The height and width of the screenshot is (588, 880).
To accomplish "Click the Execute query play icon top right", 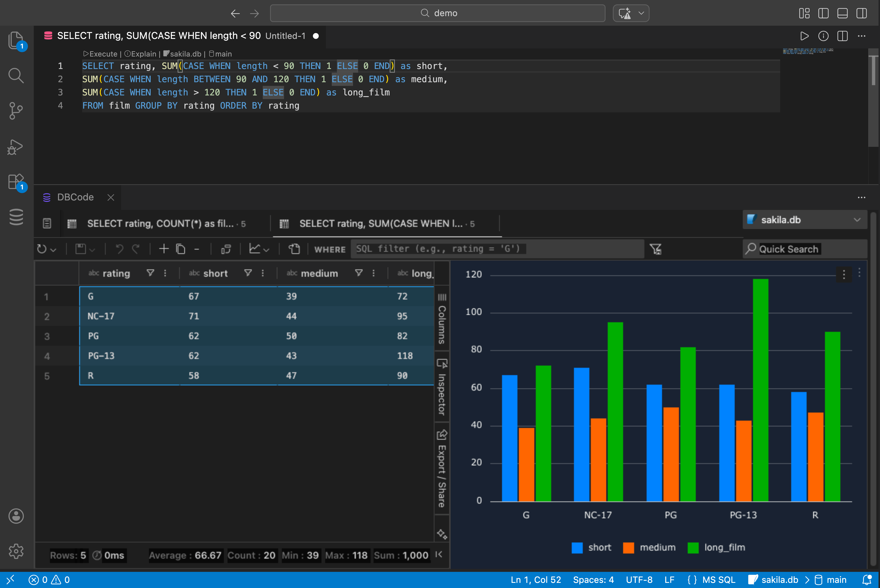I will 804,36.
